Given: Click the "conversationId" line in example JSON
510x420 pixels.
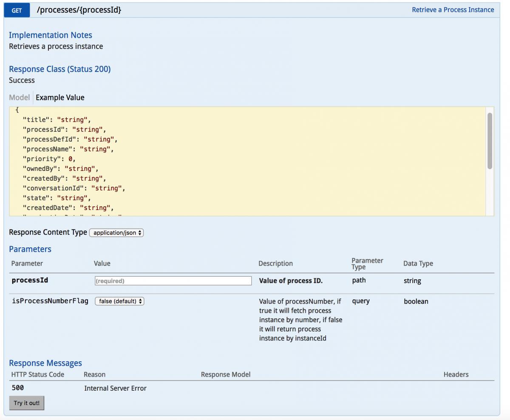Looking at the screenshot, I should (74, 188).
